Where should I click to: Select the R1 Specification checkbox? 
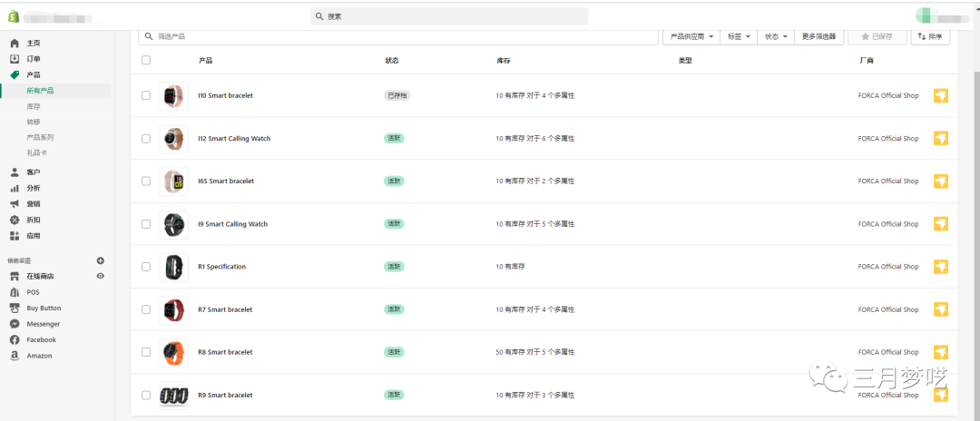coord(146,267)
